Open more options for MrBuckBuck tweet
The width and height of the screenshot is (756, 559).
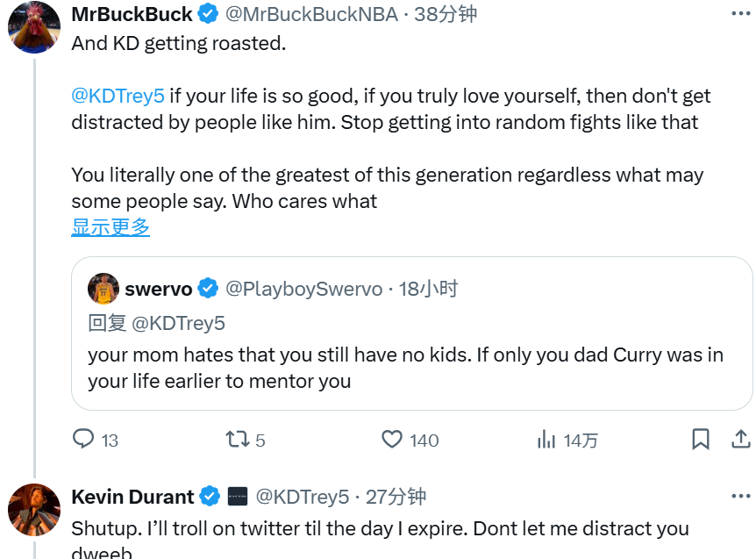[x=739, y=14]
